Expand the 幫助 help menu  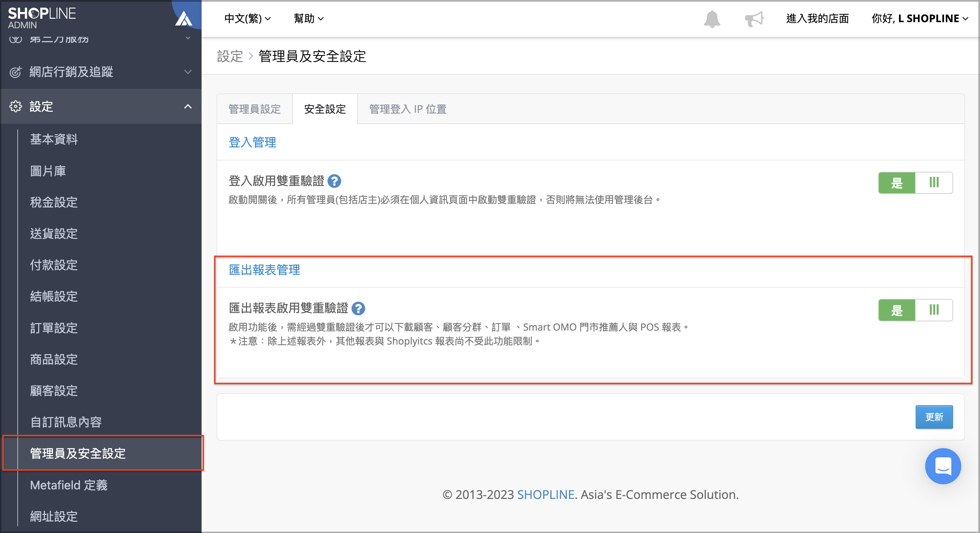pyautogui.click(x=309, y=18)
